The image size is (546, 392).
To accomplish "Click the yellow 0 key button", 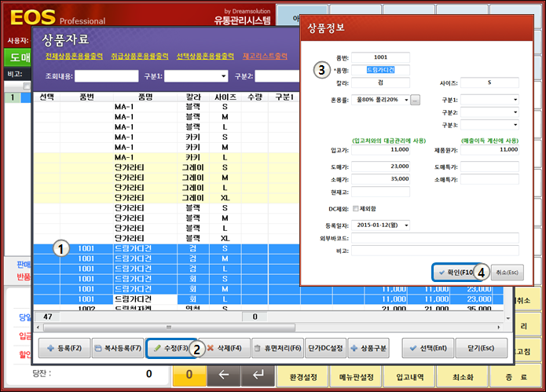I will coord(189,375).
